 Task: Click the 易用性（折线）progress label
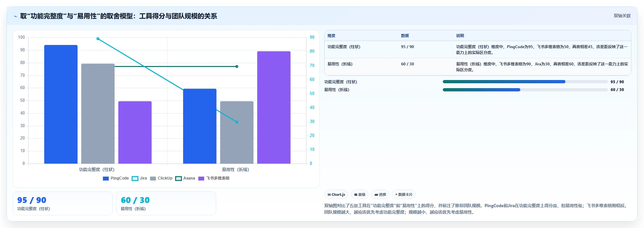(337, 90)
